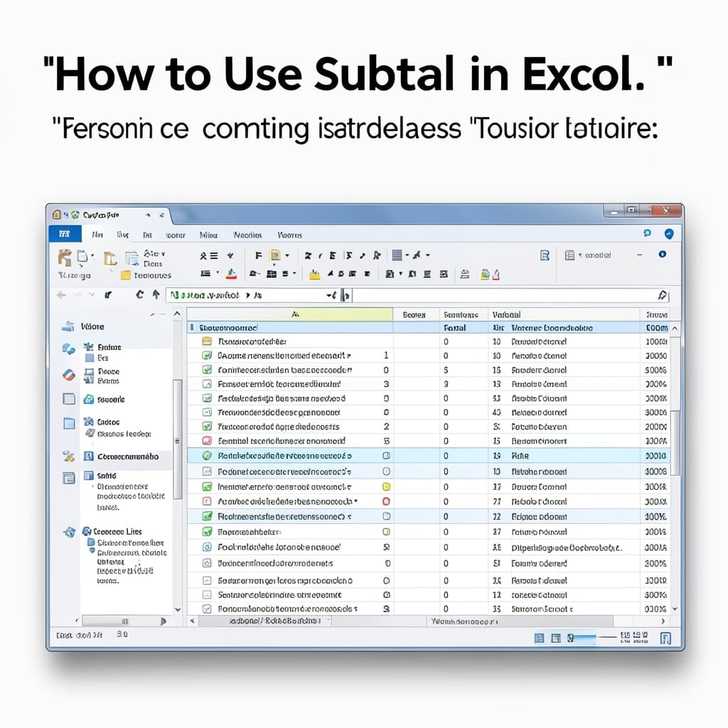Open dropdown arrow beside yellow clipboard icon
The height and width of the screenshot is (728, 728).
[x=287, y=255]
